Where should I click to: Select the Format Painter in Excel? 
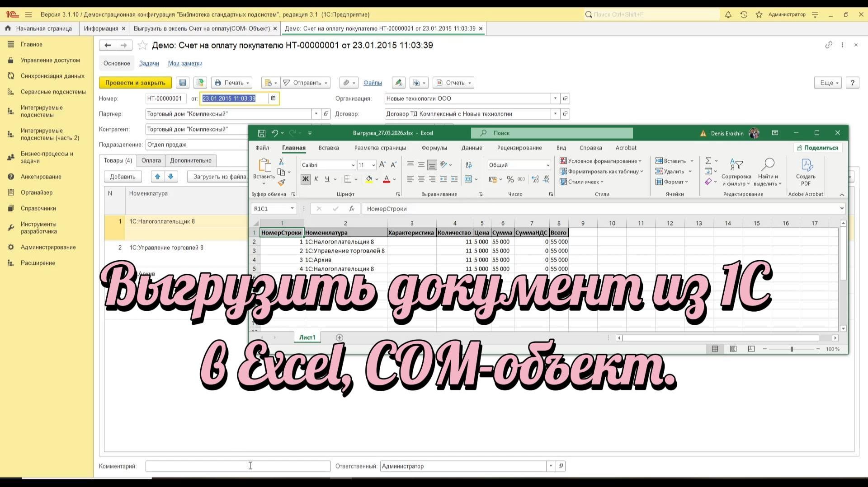281,183
